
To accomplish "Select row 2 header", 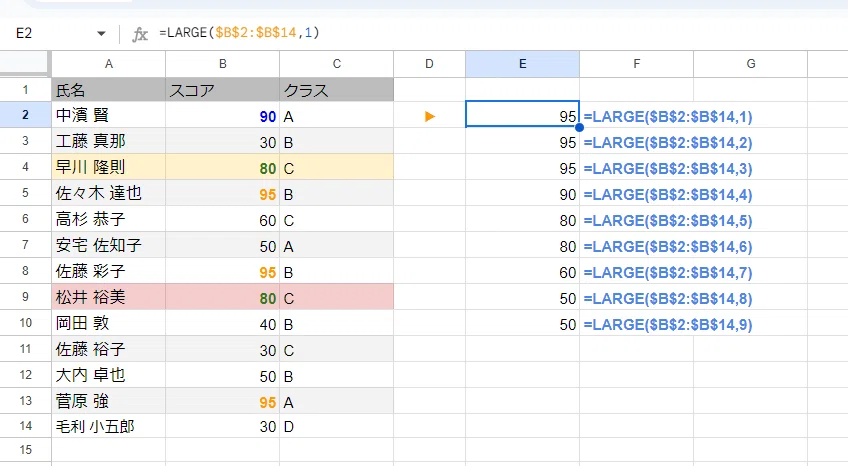I will pyautogui.click(x=25, y=115).
